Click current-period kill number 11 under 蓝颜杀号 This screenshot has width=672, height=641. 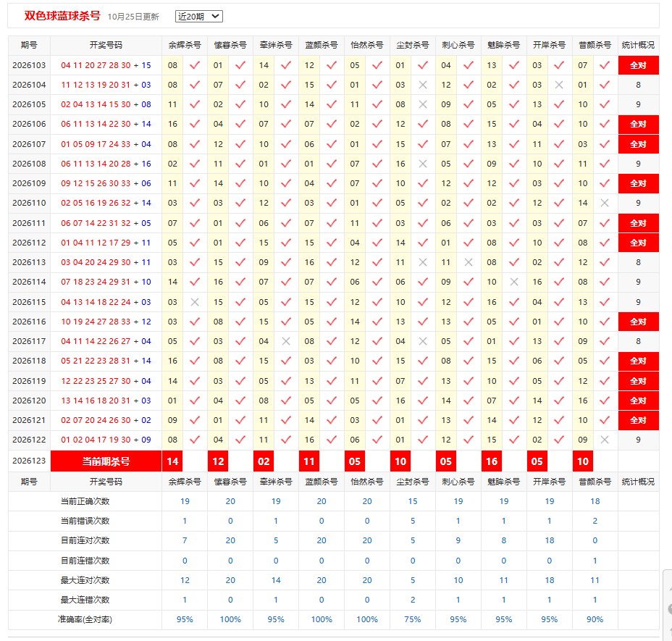(309, 461)
